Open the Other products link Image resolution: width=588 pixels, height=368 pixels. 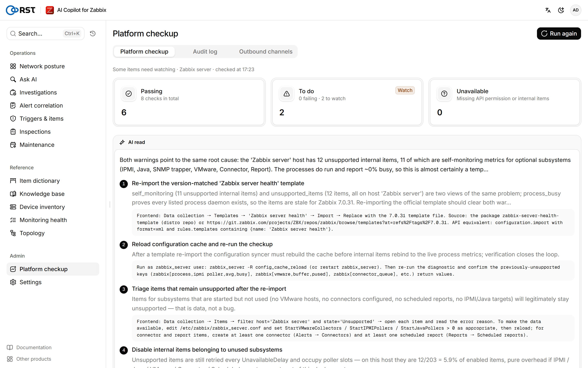(29, 359)
